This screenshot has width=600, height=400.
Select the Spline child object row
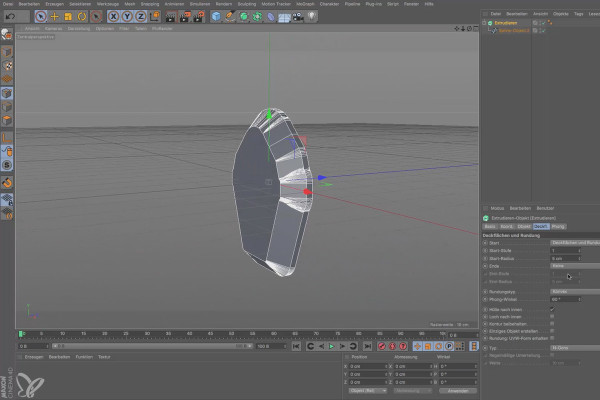[514, 31]
